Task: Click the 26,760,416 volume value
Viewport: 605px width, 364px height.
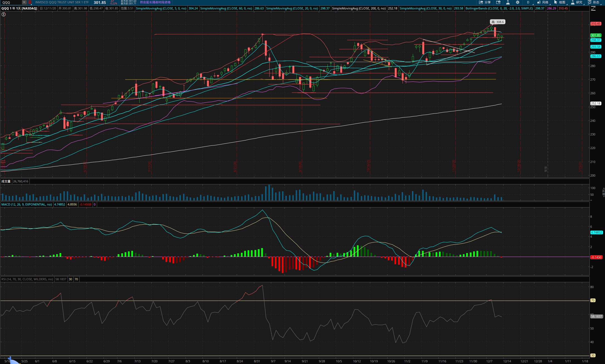Action: (21, 181)
